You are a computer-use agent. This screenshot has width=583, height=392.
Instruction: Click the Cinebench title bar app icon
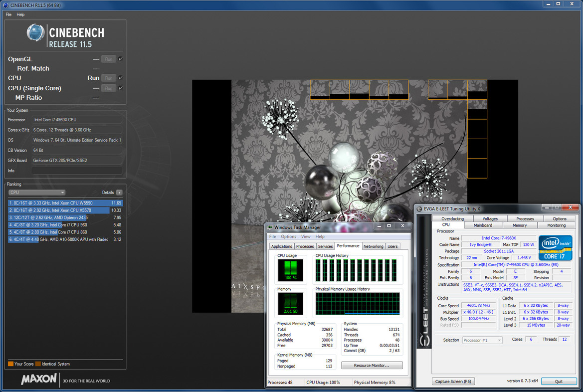[x=5, y=5]
